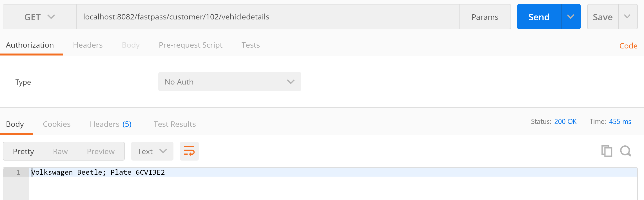Open the Pre-request Script tab
Viewport: 644px width, 200px height.
coord(191,45)
